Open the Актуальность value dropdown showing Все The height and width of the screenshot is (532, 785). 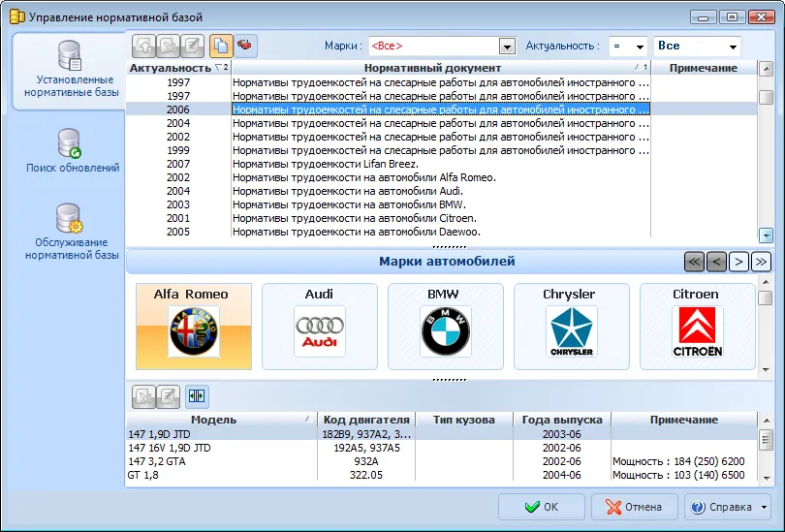coord(697,47)
